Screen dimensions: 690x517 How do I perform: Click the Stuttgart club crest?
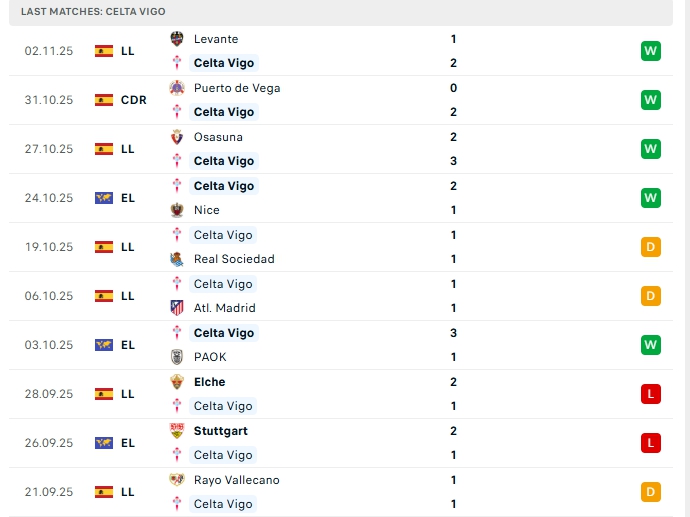pyautogui.click(x=177, y=431)
